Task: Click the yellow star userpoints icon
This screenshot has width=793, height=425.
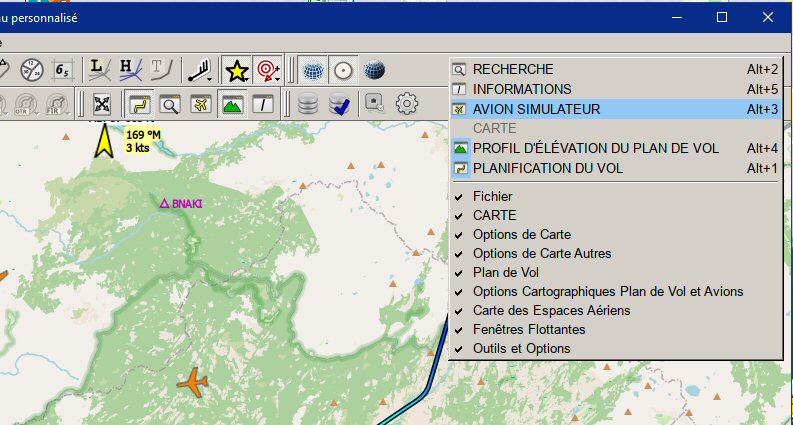Action: coord(236,70)
